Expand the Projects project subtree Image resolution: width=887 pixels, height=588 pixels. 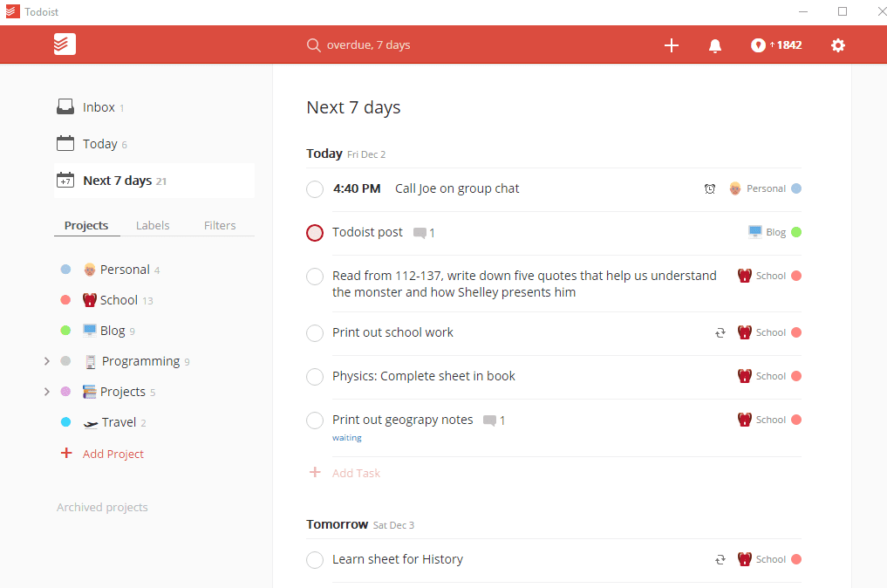[x=47, y=392]
